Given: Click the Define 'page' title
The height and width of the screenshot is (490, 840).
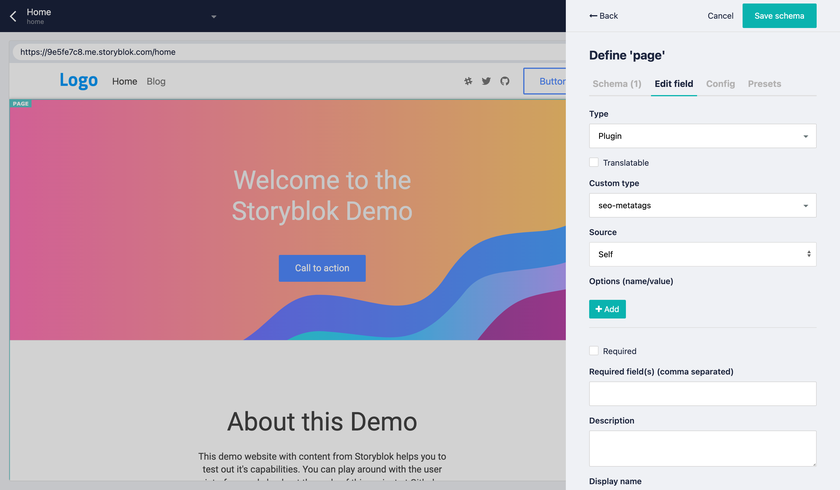Looking at the screenshot, I should pyautogui.click(x=627, y=55).
